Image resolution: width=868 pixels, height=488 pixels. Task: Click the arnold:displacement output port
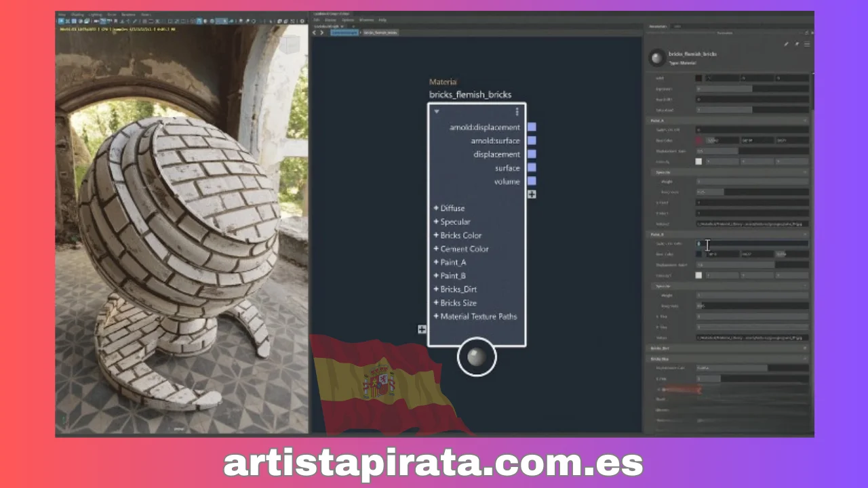[x=532, y=127]
